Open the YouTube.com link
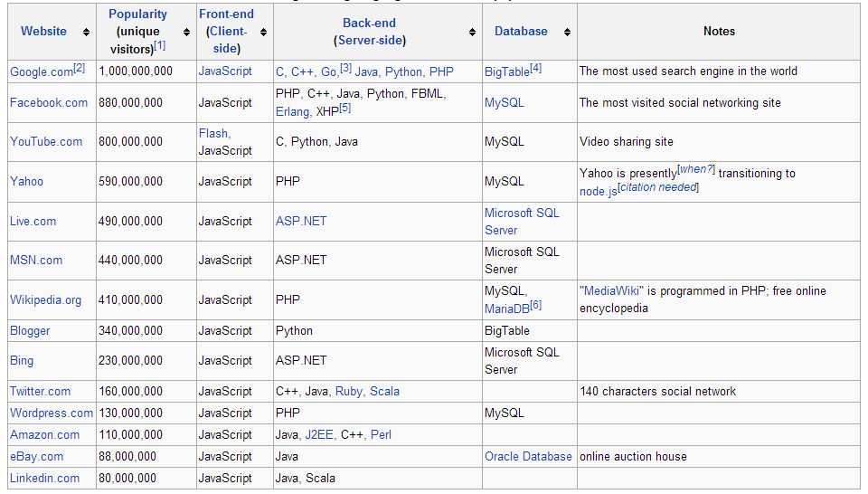The image size is (868, 494). 46,142
